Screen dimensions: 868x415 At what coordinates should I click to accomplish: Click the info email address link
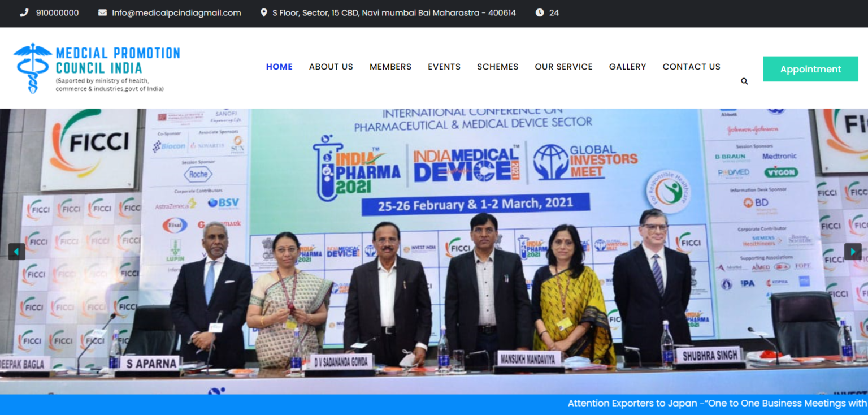click(x=176, y=12)
